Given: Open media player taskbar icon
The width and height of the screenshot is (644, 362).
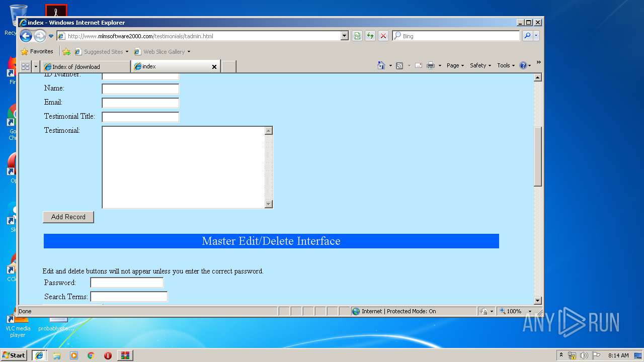Looking at the screenshot, I should tap(74, 355).
